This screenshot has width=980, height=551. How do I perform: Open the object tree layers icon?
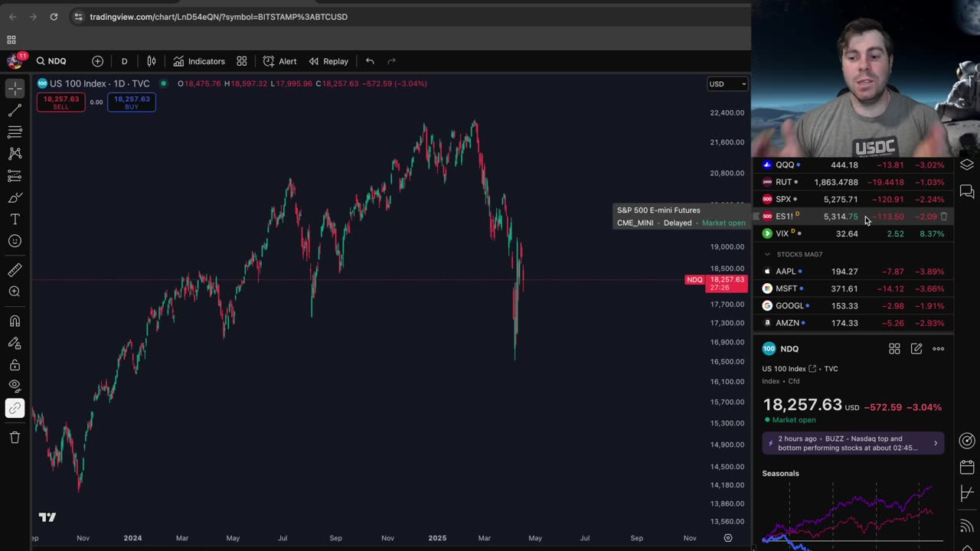click(967, 165)
